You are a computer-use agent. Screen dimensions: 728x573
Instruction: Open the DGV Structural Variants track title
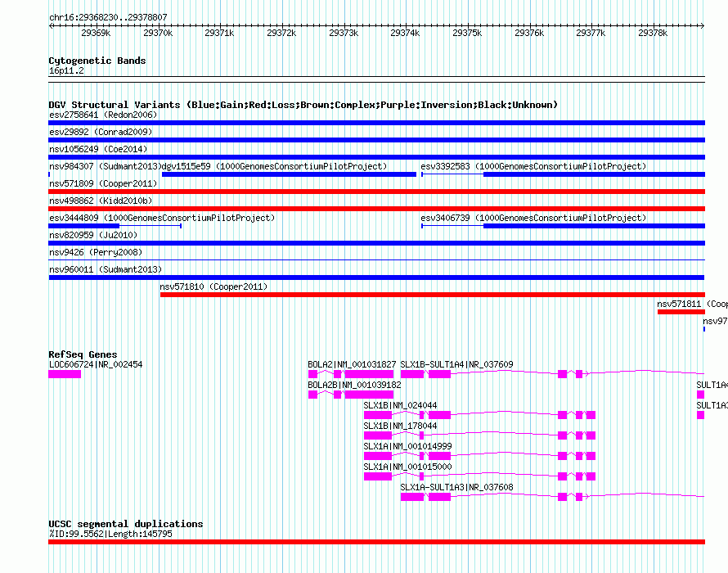303,105
